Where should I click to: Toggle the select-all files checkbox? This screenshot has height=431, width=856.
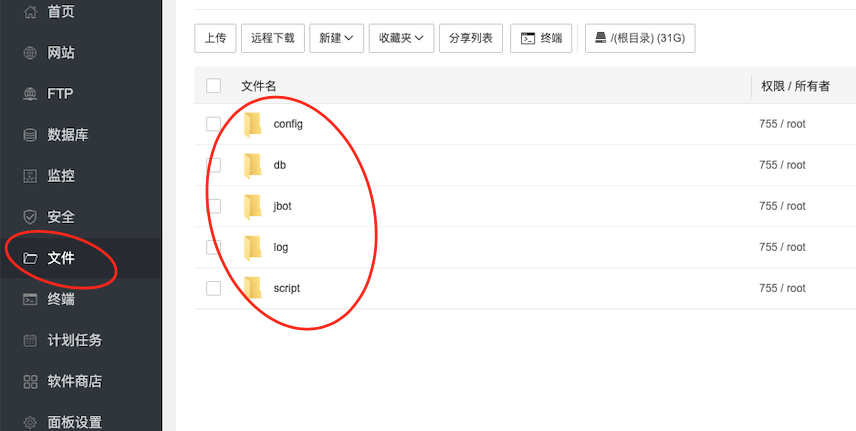(213, 86)
